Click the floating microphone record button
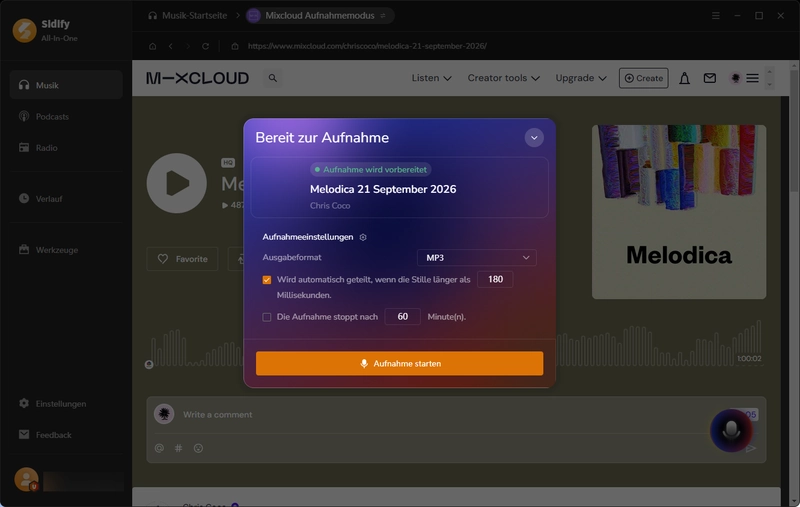The image size is (800, 507). 731,430
